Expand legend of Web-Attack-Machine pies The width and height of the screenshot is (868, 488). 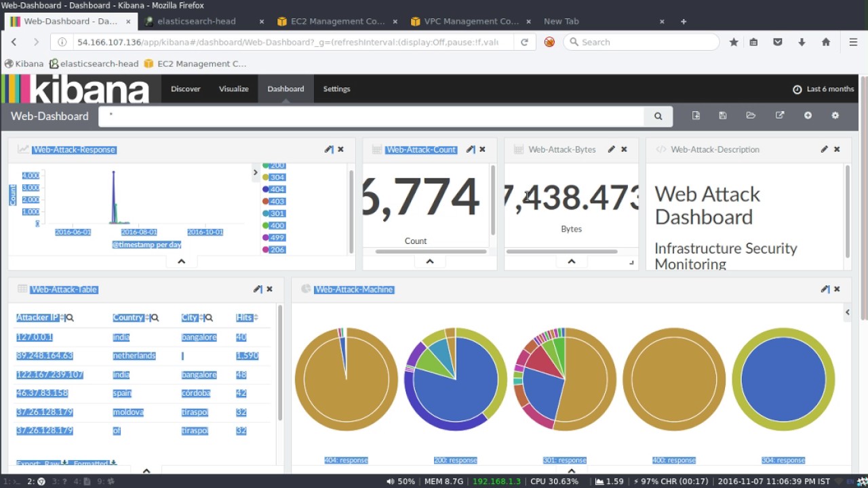coord(847,312)
